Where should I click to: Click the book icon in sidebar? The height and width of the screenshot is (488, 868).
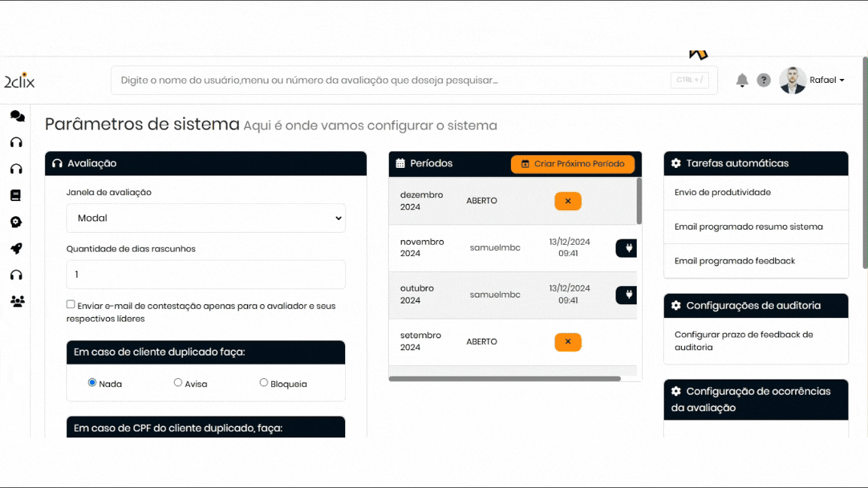pyautogui.click(x=16, y=195)
